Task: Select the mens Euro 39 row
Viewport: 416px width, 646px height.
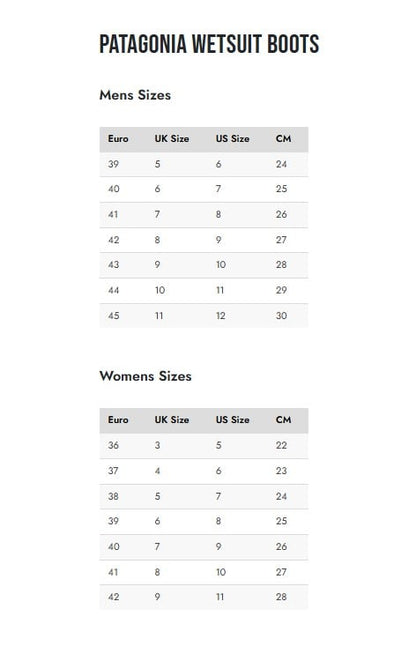Action: (x=203, y=164)
